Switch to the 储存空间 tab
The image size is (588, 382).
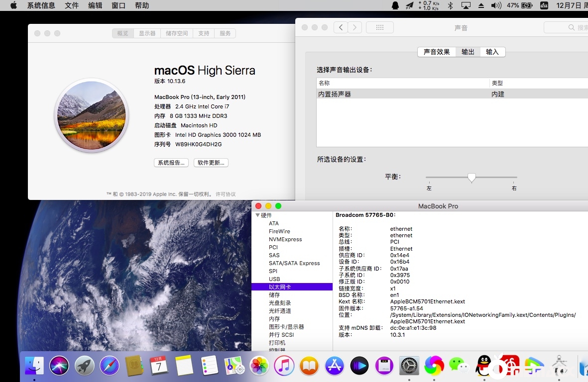click(x=177, y=33)
